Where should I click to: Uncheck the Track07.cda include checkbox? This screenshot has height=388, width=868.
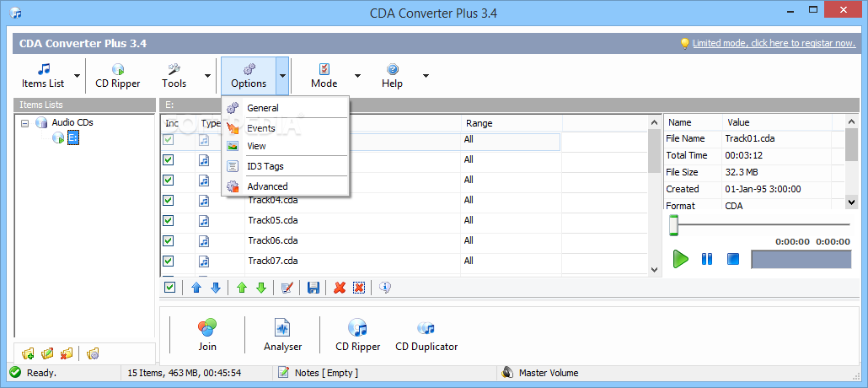169,261
